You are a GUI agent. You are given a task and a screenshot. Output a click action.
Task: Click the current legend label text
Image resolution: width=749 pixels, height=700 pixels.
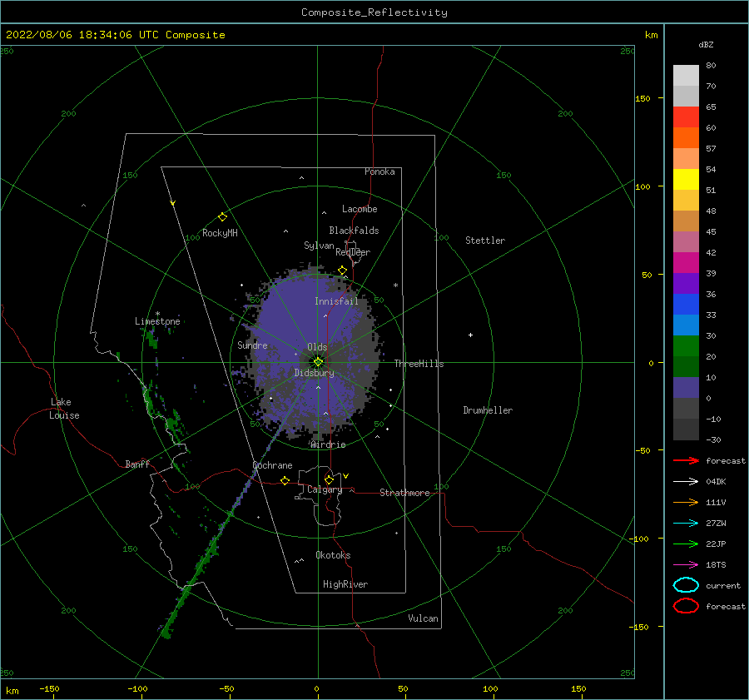click(x=723, y=585)
